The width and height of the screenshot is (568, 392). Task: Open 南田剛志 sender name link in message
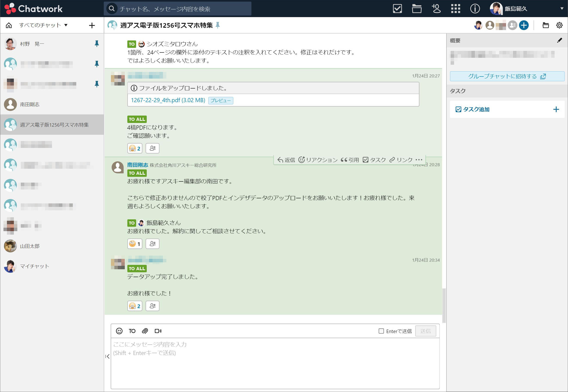pos(137,165)
